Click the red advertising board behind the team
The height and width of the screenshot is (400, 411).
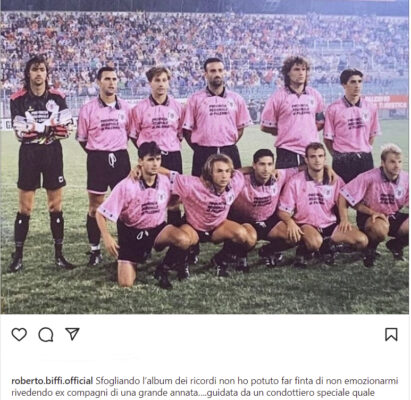(386, 102)
